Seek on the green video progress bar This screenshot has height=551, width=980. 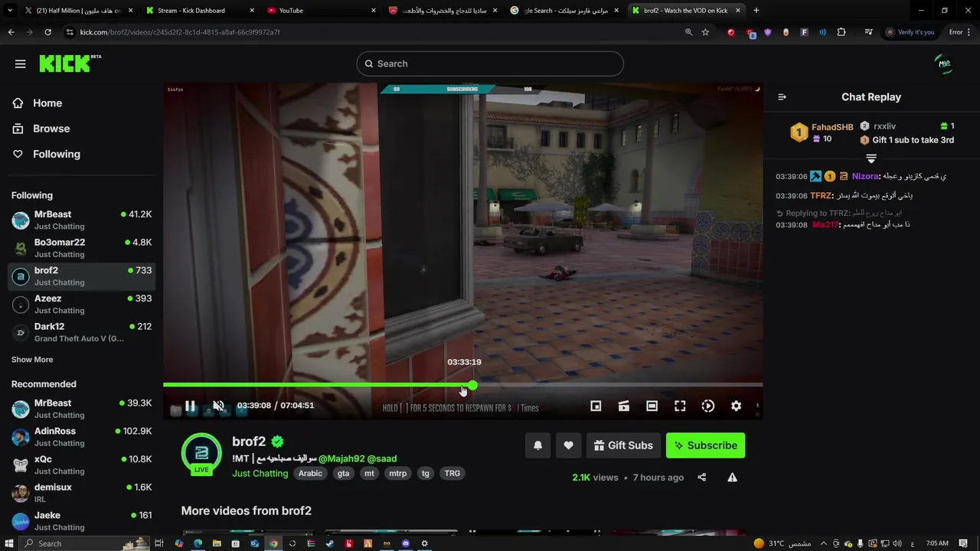318,385
